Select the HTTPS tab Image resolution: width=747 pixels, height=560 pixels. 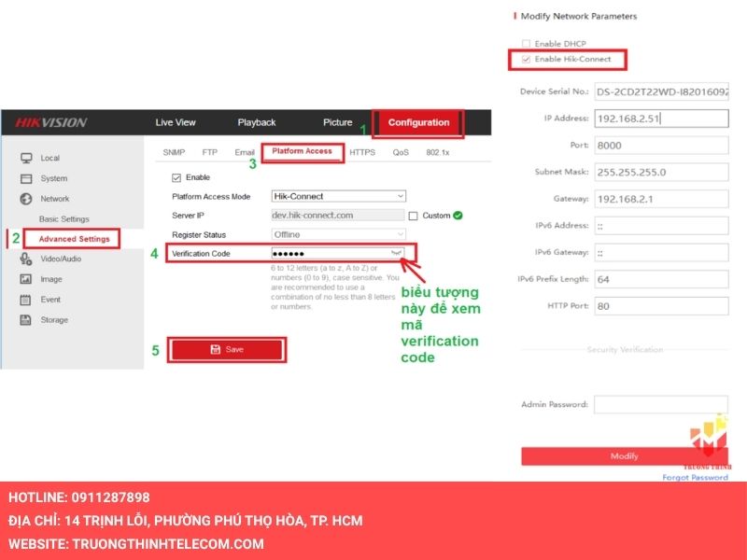[362, 152]
